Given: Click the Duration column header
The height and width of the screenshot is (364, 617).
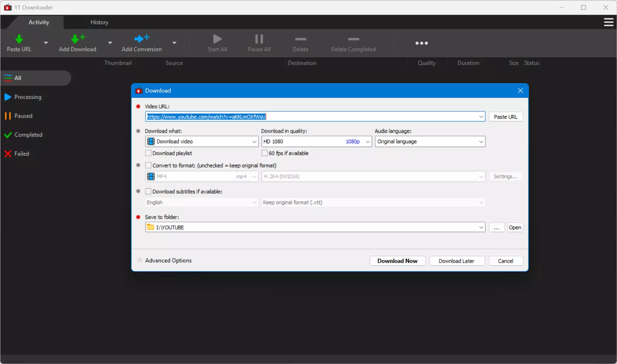Looking at the screenshot, I should point(468,63).
